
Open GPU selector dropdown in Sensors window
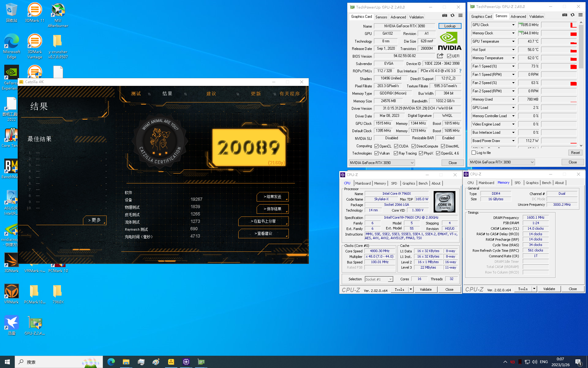tap(502, 162)
